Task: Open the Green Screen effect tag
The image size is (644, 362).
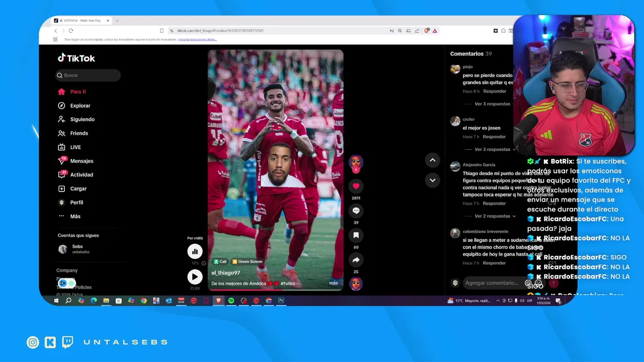Action: coord(247,261)
